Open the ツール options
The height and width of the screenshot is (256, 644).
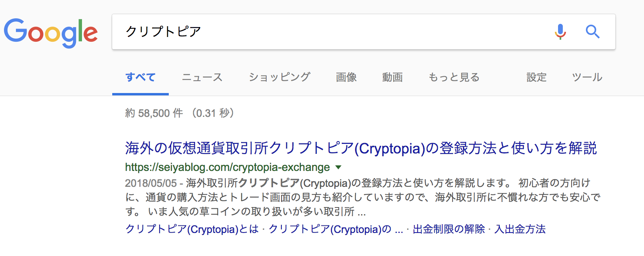[587, 77]
